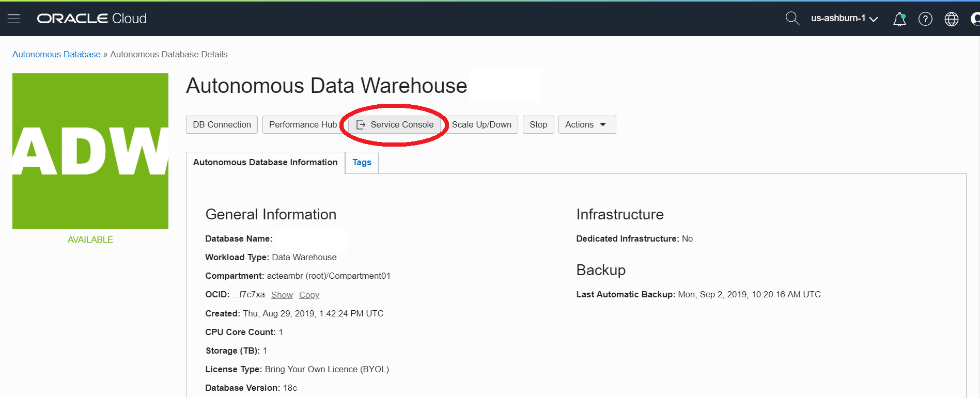Launch the Service Console button
The image size is (980, 398).
pos(395,124)
